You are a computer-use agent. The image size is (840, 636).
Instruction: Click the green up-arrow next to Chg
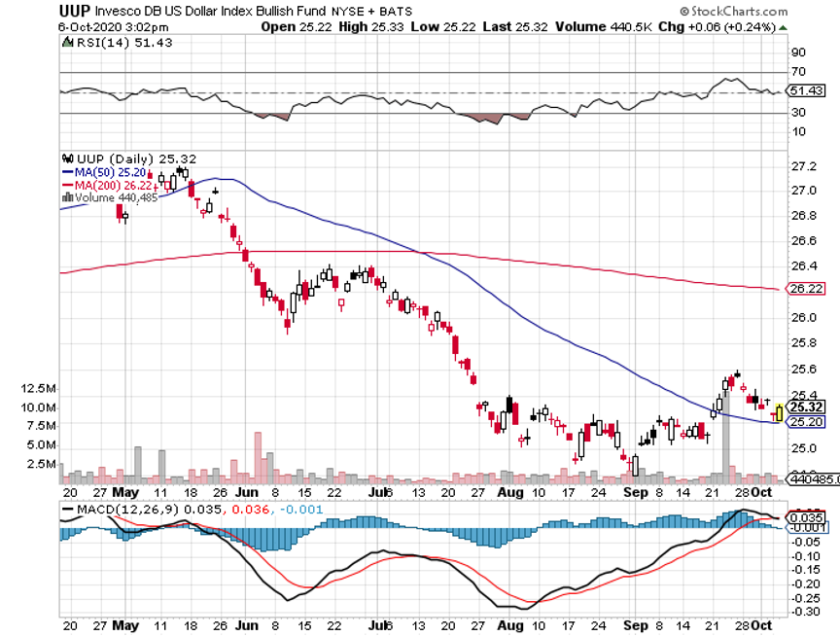(x=783, y=27)
